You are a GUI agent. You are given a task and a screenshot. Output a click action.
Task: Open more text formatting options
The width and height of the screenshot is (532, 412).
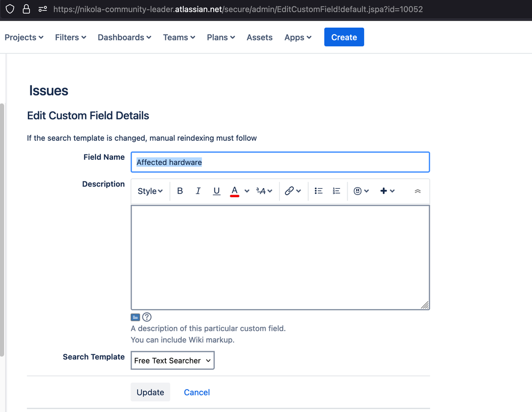click(264, 191)
